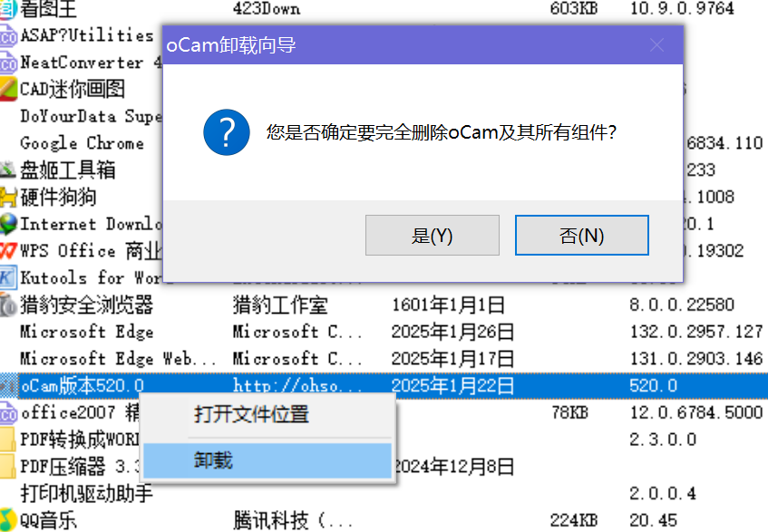This screenshot has height=532, width=768.
Task: Click the NeatConverter row icon
Action: (8, 63)
